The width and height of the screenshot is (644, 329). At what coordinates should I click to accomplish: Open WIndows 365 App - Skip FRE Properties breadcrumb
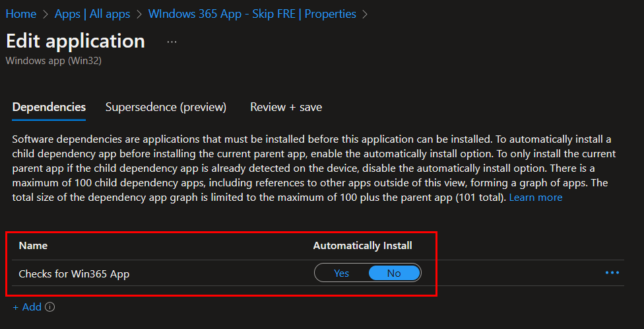252,14
